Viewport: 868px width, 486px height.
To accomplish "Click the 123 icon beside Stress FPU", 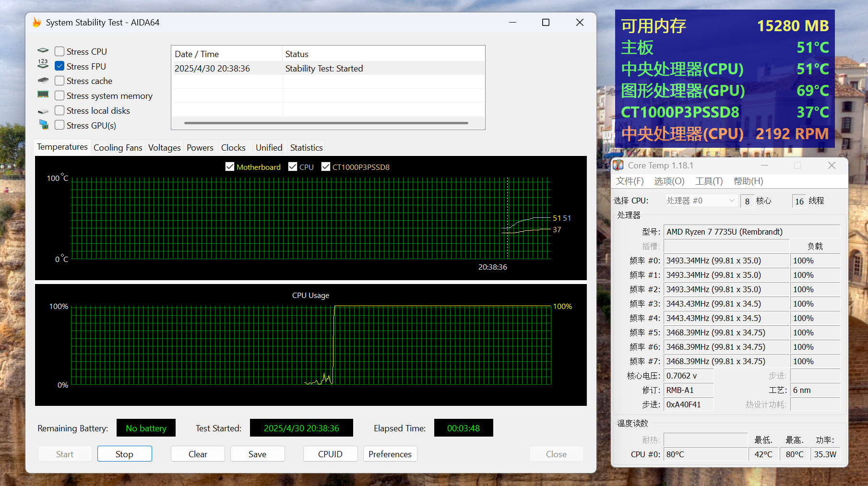I will click(43, 64).
